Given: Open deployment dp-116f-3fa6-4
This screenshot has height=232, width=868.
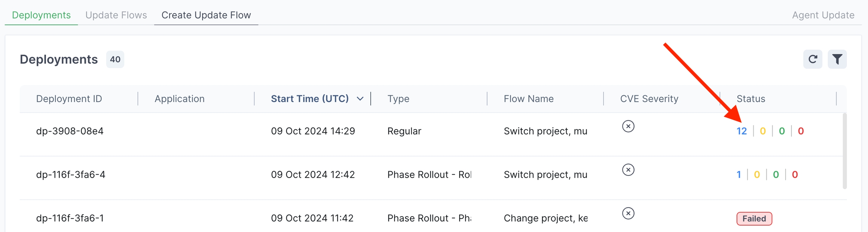Looking at the screenshot, I should (70, 175).
